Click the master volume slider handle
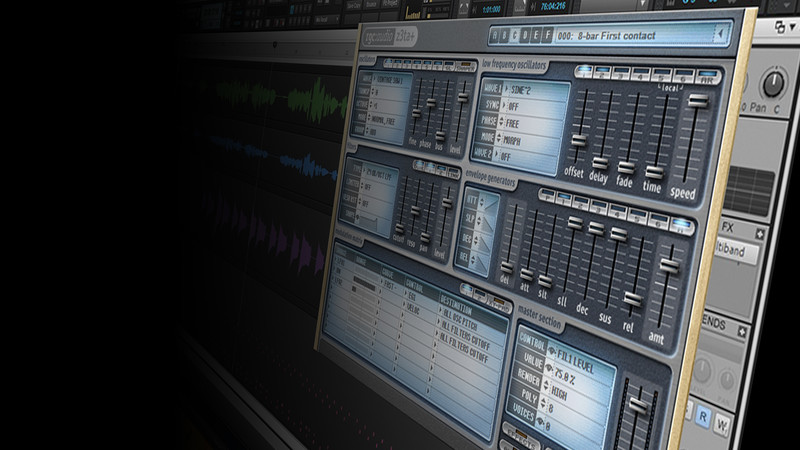 (639, 405)
